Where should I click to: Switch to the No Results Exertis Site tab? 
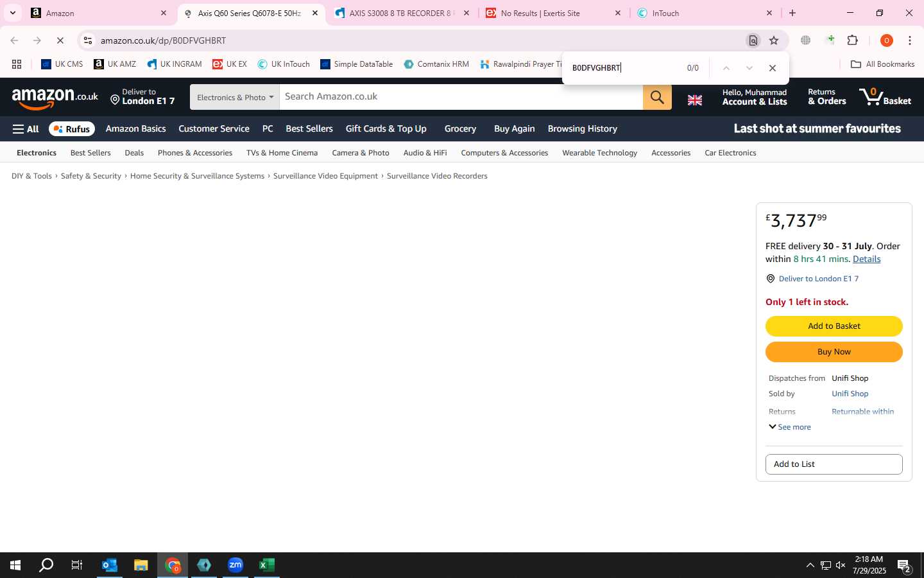pos(554,13)
